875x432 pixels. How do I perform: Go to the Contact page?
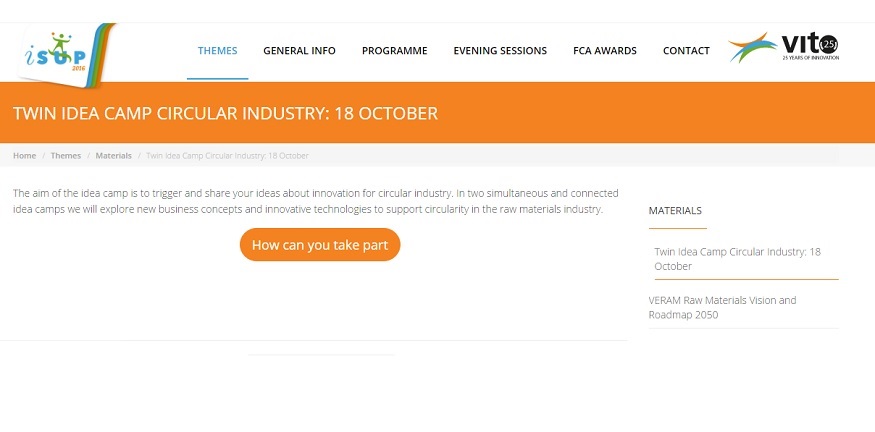tap(686, 51)
